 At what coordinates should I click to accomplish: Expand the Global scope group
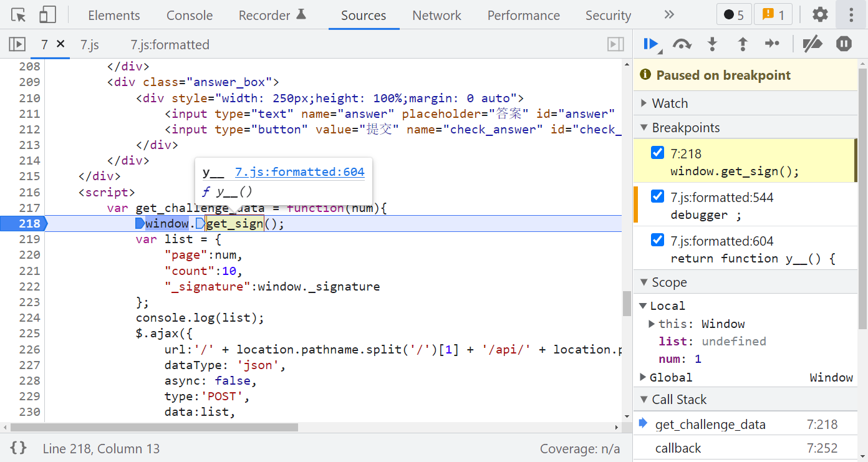pos(643,377)
